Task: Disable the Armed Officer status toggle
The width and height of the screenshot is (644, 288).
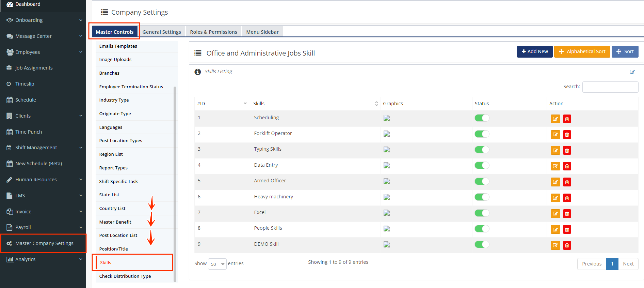Action: click(482, 181)
